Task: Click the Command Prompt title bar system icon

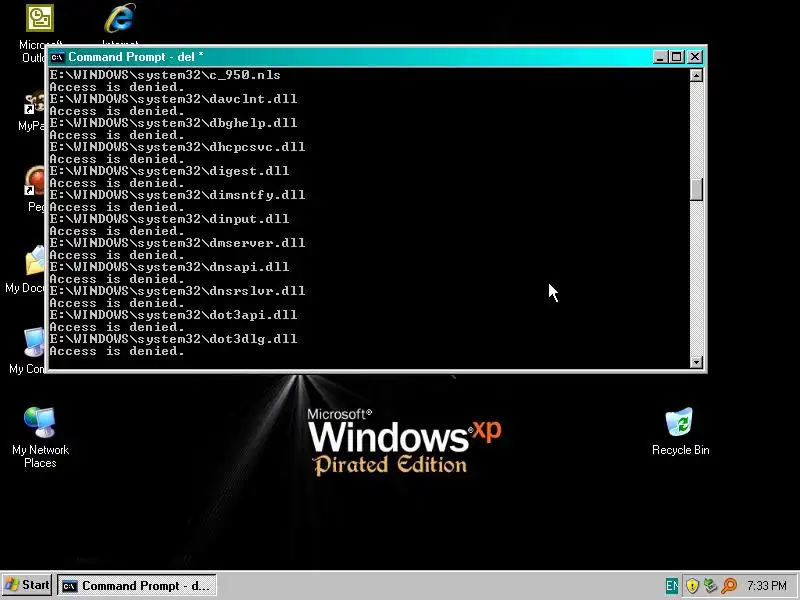Action: point(57,57)
